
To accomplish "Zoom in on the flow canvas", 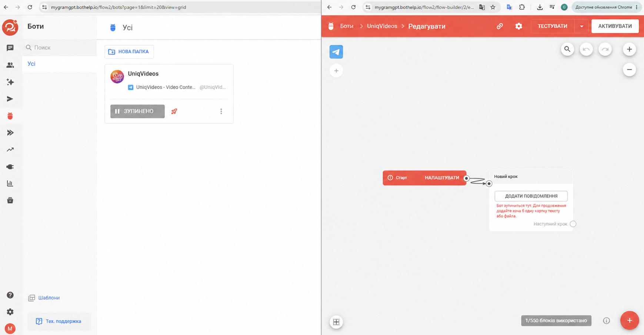I will click(629, 49).
